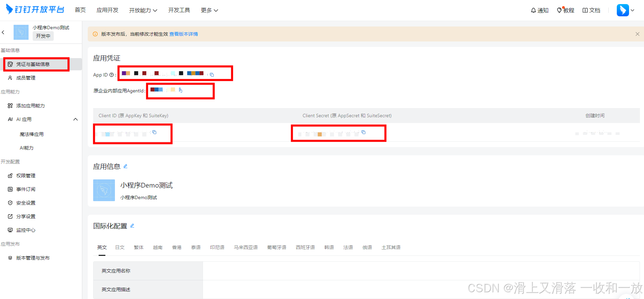Image resolution: width=644 pixels, height=299 pixels.
Task: Open 开发工具 in top navigation
Action: coord(179,10)
